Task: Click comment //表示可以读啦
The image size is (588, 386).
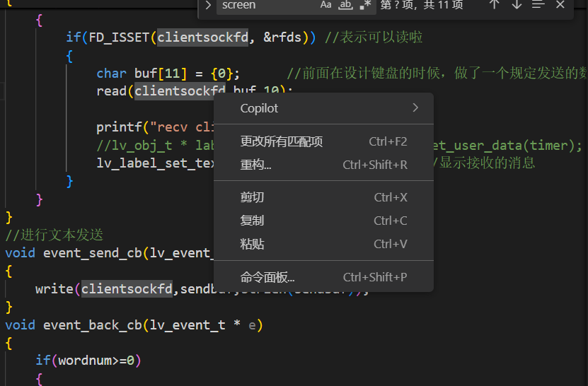Action: tap(374, 37)
